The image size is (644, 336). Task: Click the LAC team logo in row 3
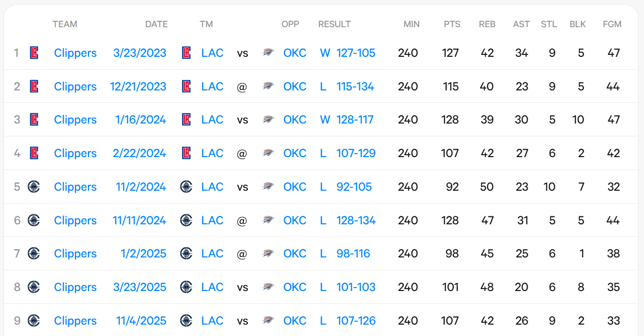(x=186, y=120)
